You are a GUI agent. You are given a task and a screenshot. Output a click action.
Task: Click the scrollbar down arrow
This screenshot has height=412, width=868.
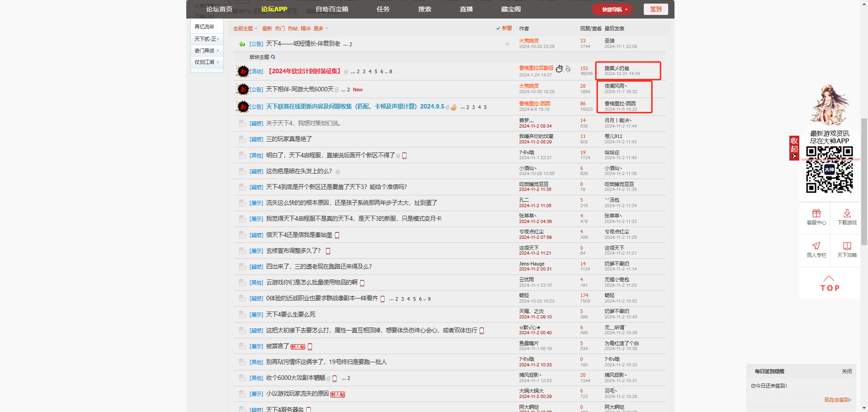(864, 408)
